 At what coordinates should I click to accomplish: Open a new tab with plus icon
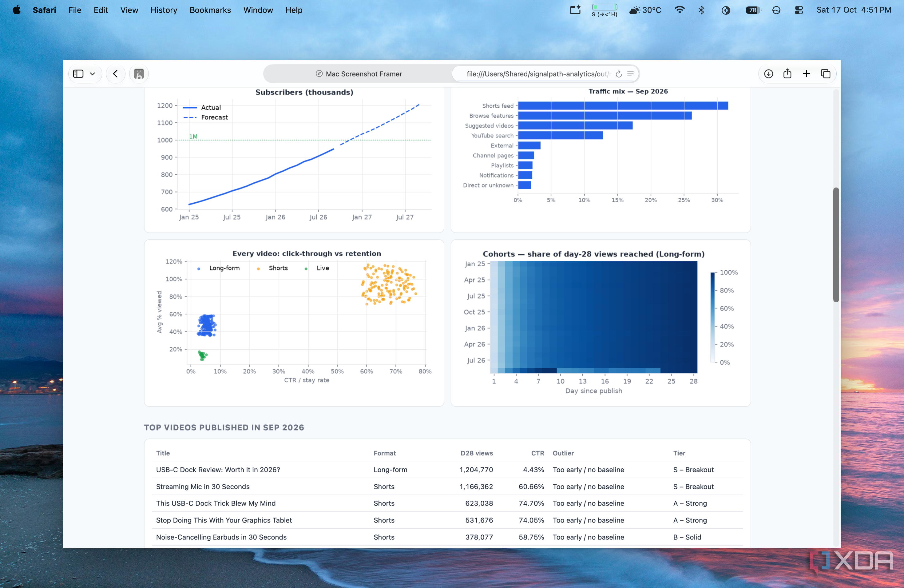(x=807, y=74)
